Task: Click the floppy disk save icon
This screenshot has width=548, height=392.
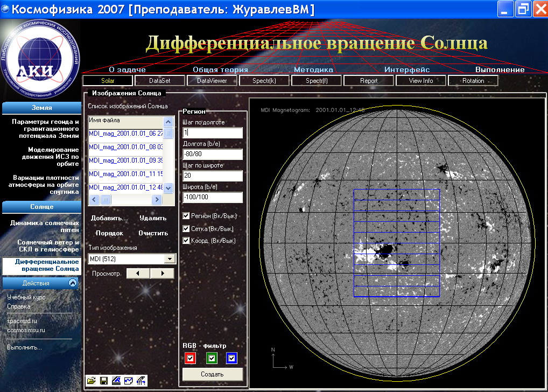Action: pyautogui.click(x=103, y=381)
